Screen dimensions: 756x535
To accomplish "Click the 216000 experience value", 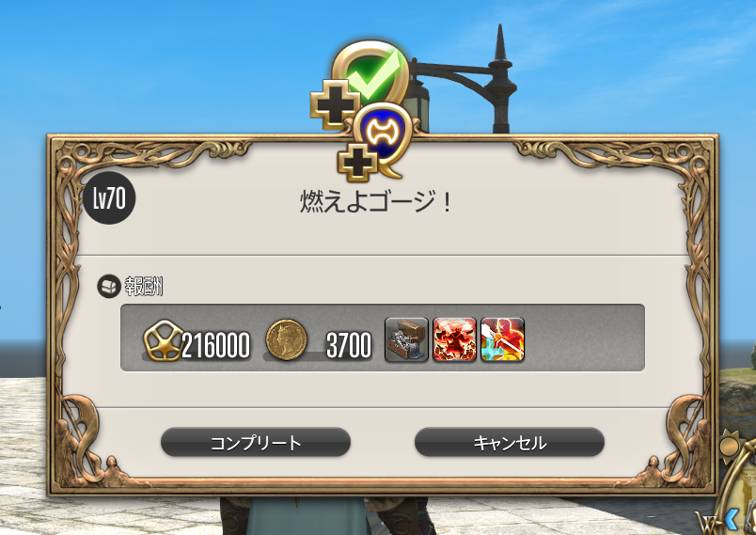I will click(x=216, y=345).
